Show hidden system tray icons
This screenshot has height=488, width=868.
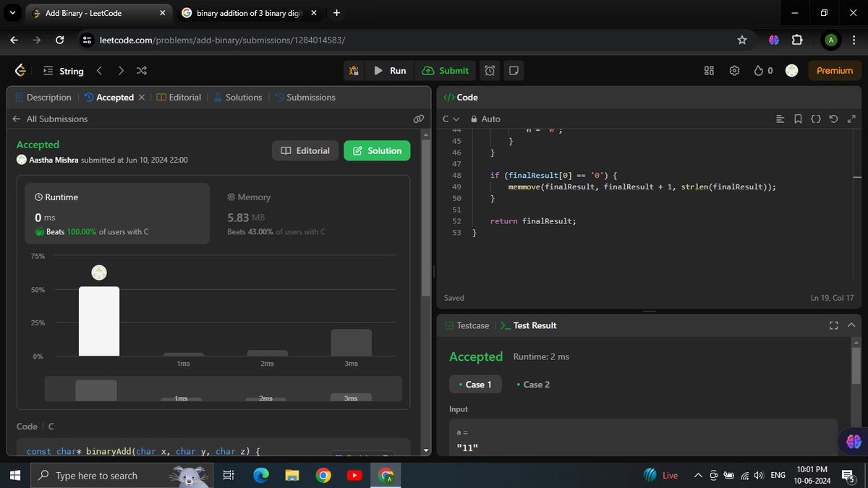[x=697, y=475]
